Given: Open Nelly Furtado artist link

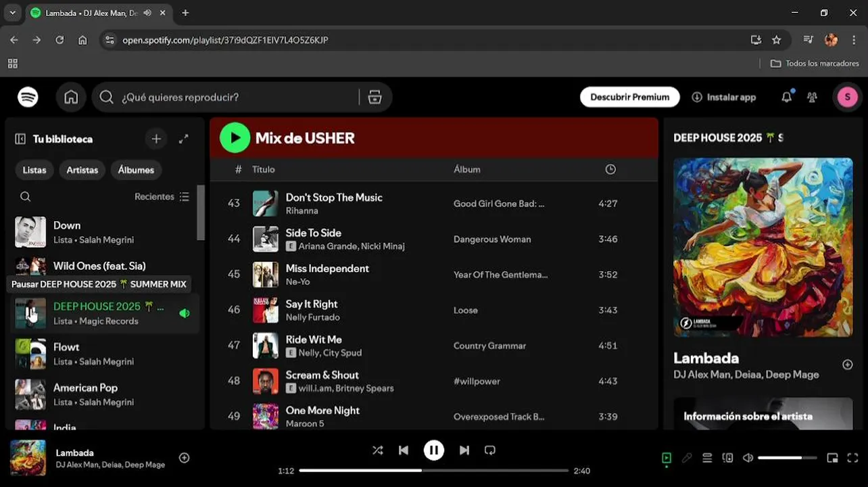Looking at the screenshot, I should [x=312, y=317].
